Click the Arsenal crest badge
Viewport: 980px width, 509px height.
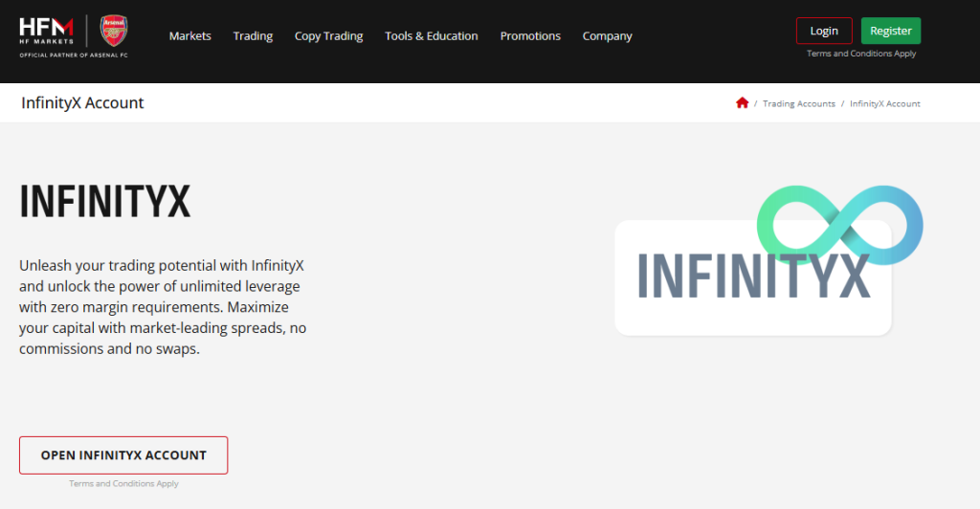pyautogui.click(x=114, y=31)
